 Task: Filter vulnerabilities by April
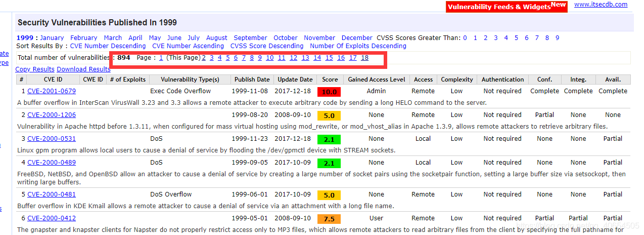pyautogui.click(x=135, y=38)
